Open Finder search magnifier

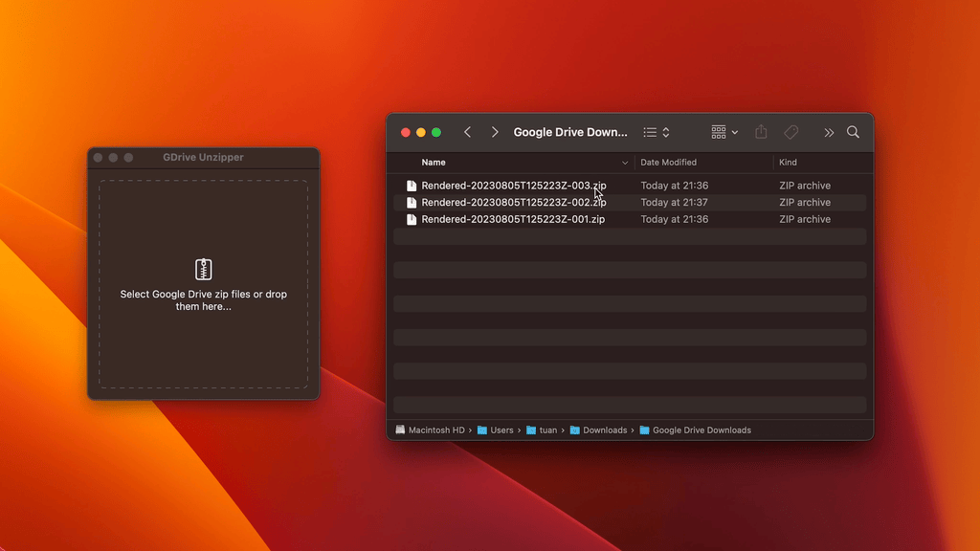(853, 132)
